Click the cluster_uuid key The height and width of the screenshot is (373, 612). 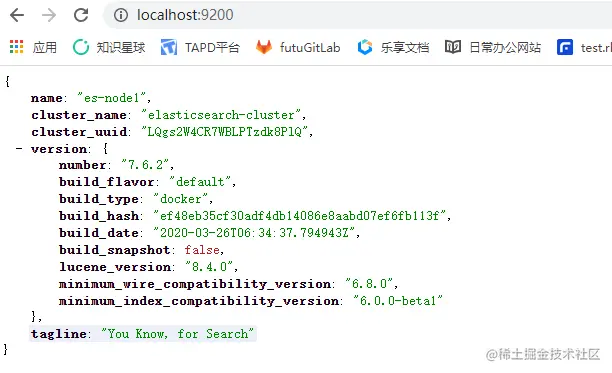pos(79,132)
